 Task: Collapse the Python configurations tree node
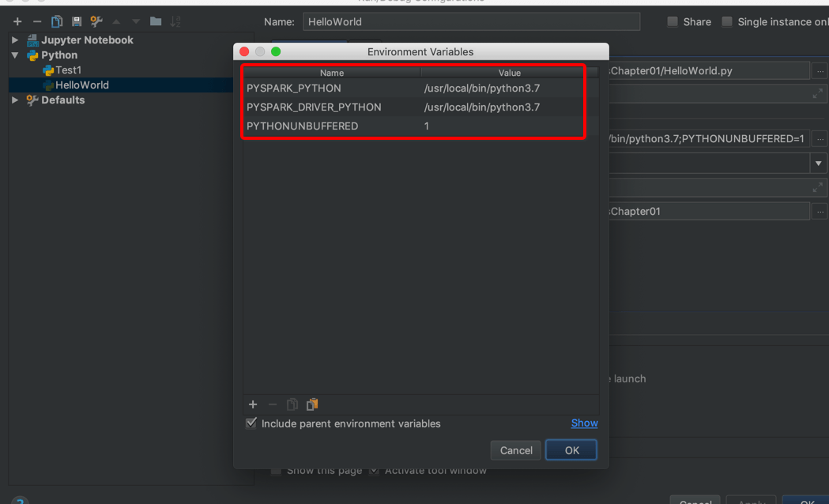pos(15,55)
